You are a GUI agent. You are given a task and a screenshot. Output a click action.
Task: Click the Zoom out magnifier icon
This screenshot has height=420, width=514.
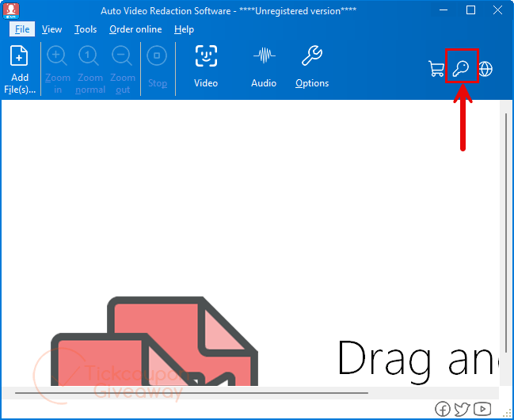[x=122, y=55]
